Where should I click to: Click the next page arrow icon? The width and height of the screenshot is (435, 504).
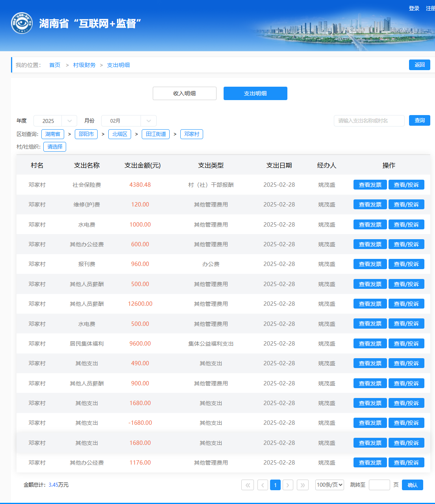(x=288, y=485)
